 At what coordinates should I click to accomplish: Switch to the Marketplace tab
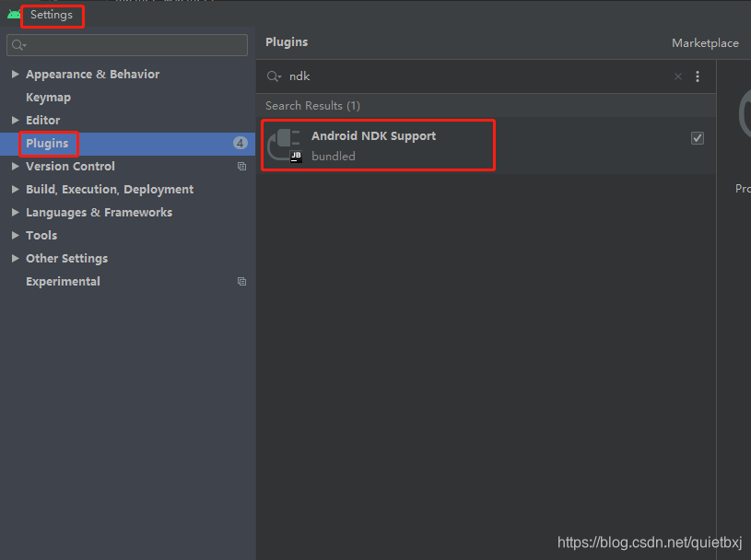[705, 42]
